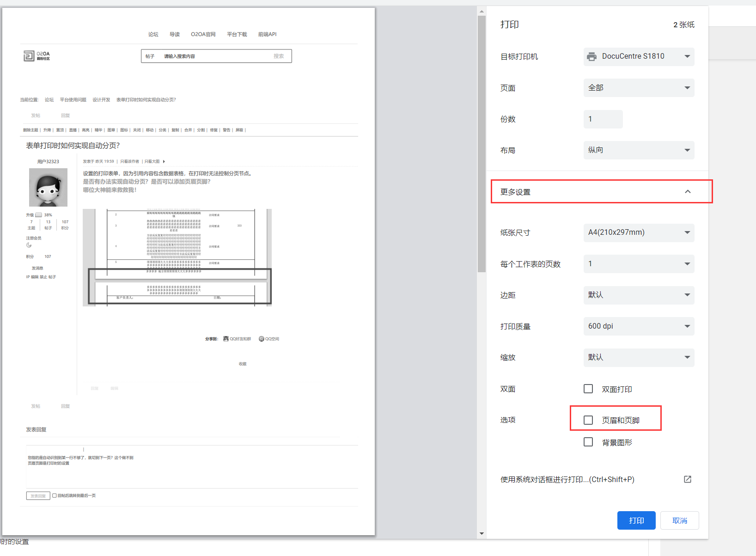
Task: Click 关闭 in the moderation bar
Action: (137, 130)
